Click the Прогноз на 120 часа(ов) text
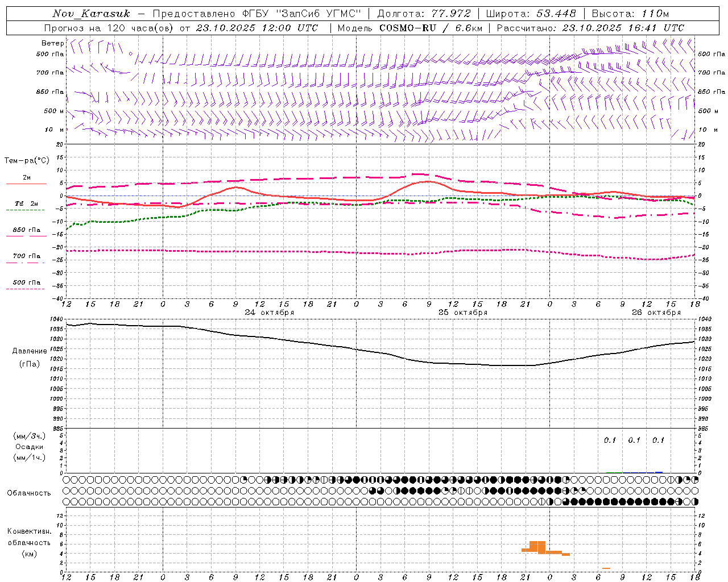 click(x=110, y=28)
